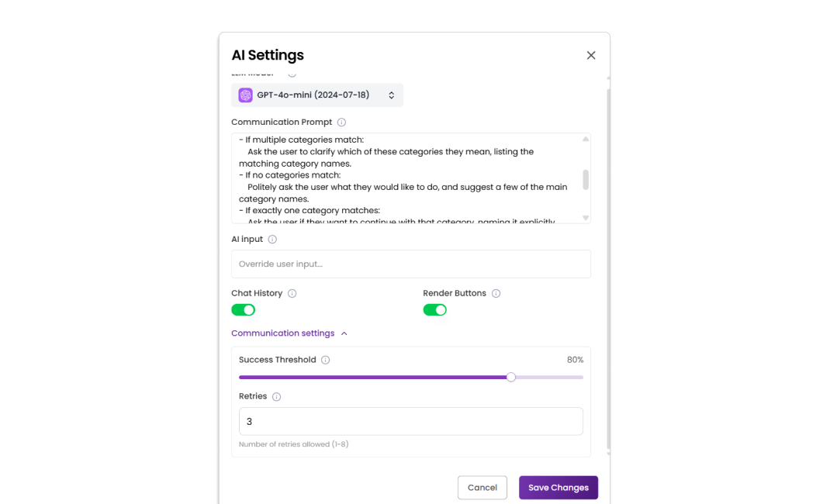Click the unfilled part of threshold slider
The image size is (830, 504).
click(x=549, y=377)
